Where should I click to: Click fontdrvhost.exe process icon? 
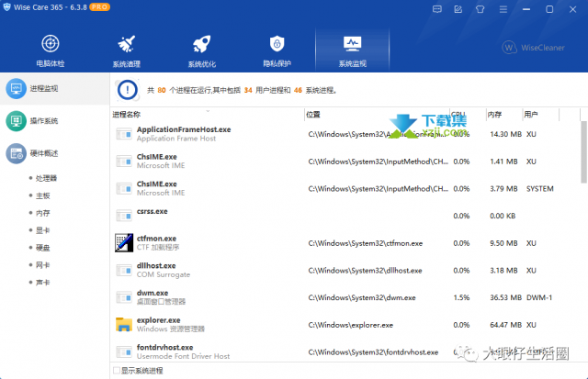coord(124,351)
